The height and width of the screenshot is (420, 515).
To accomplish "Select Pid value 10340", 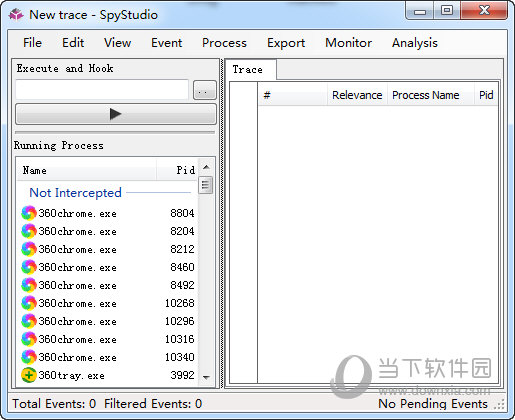I will tap(180, 357).
